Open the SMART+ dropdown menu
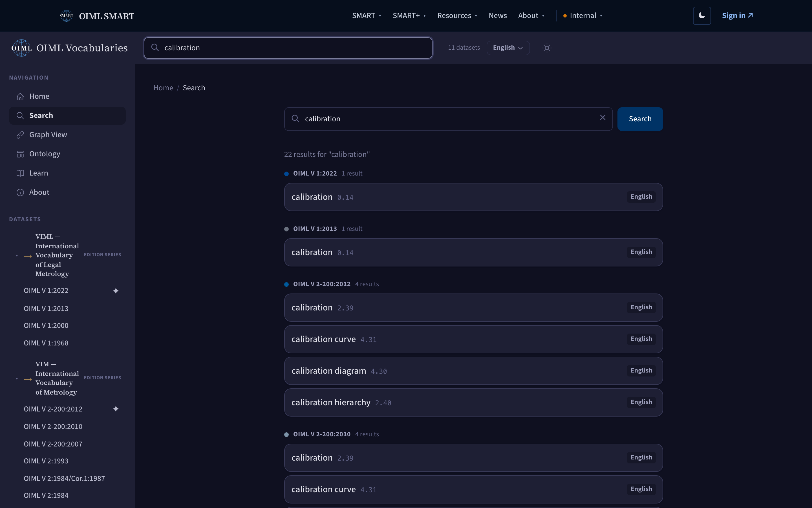This screenshot has height=508, width=812. pos(409,16)
